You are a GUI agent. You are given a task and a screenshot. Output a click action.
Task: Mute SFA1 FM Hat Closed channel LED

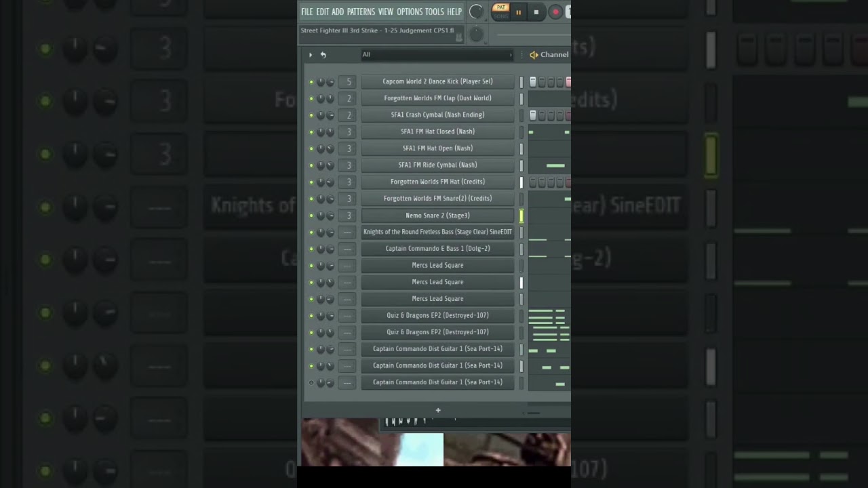[311, 132]
